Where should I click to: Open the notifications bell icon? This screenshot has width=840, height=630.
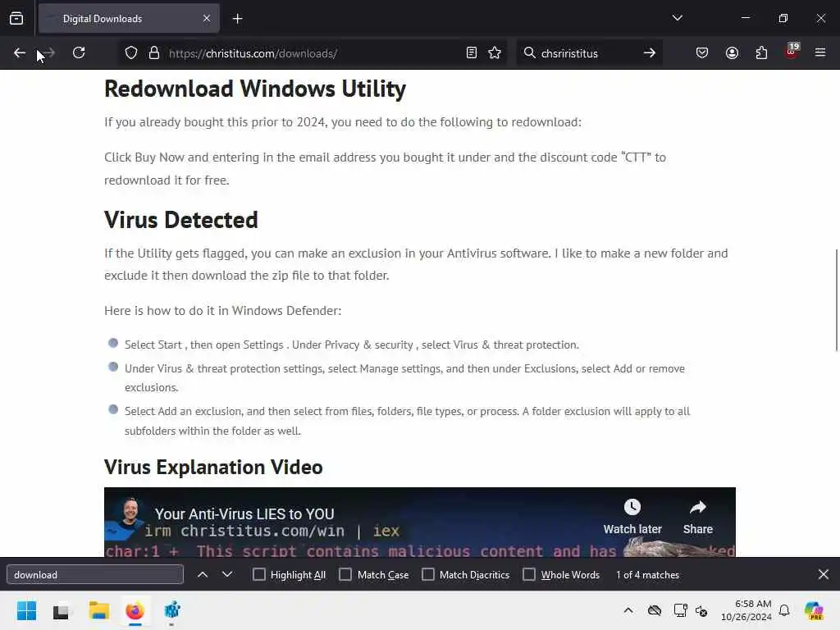(x=784, y=610)
